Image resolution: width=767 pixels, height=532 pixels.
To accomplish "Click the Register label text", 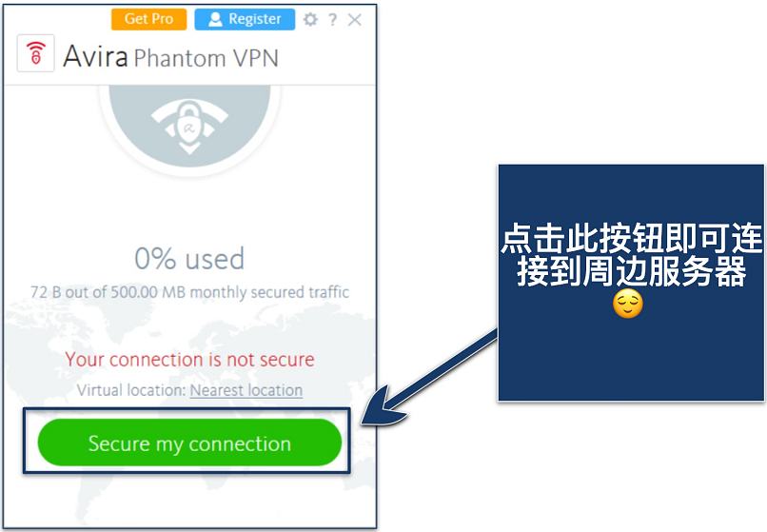I will [255, 19].
